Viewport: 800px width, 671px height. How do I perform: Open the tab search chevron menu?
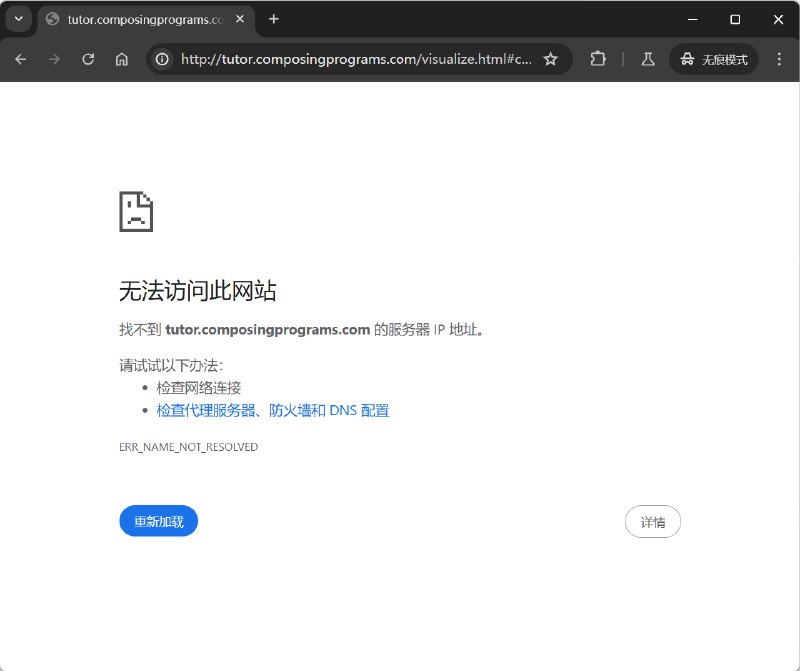pyautogui.click(x=17, y=19)
